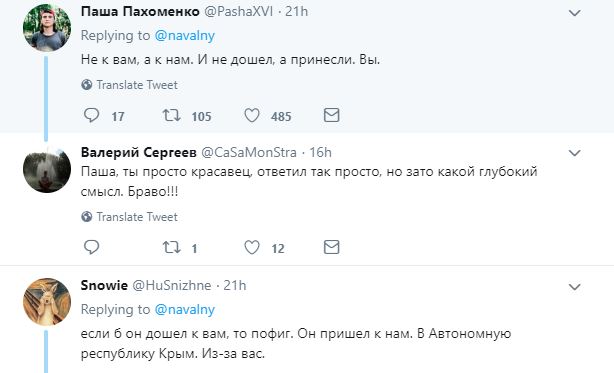Translate Паша Пахоменко's tweet

pos(130,85)
